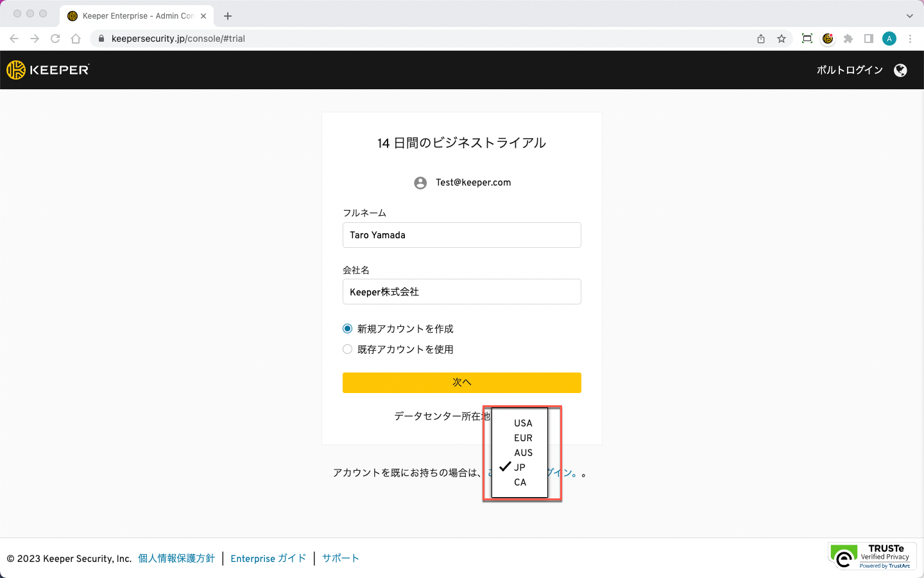Click the share page icon

761,39
